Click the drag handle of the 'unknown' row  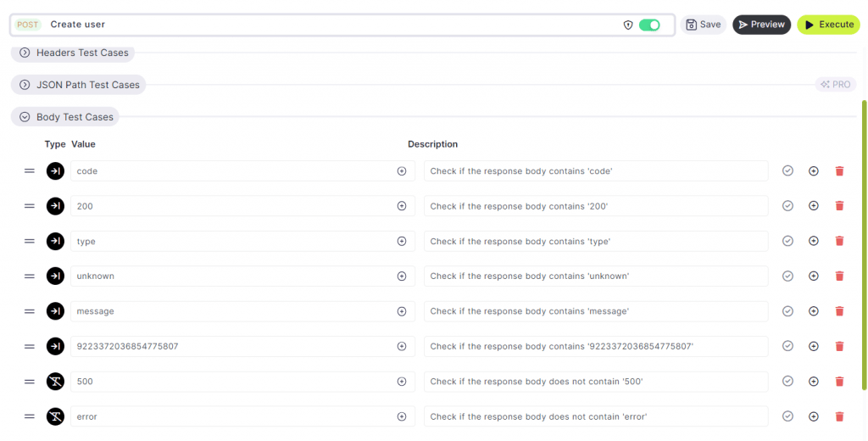click(x=30, y=276)
